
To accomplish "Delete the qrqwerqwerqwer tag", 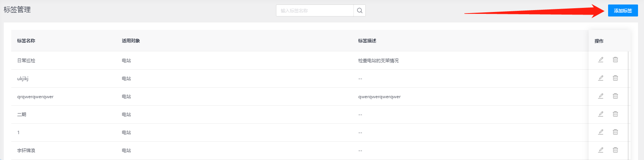I will (x=615, y=96).
